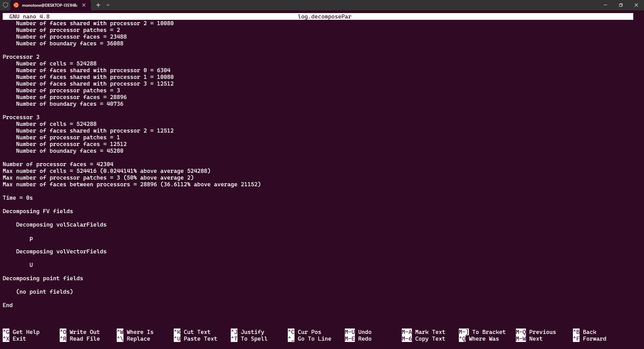Click the 'Processor 2' heading line
The height and width of the screenshot is (349, 644).
[x=21, y=57]
